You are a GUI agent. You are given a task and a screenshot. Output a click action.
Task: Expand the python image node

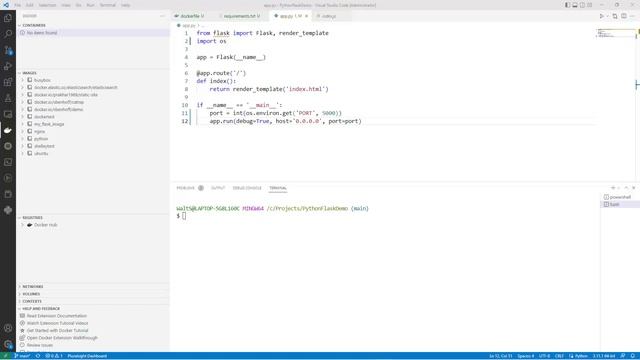coord(22,139)
